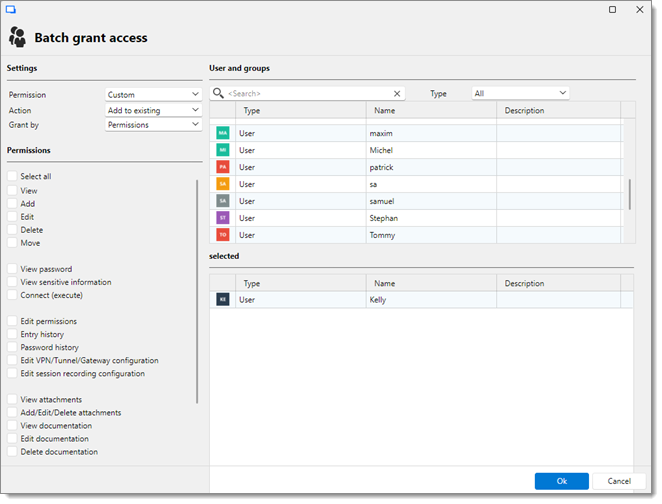
Task: Sort users list by Name column header
Action: pyautogui.click(x=431, y=111)
